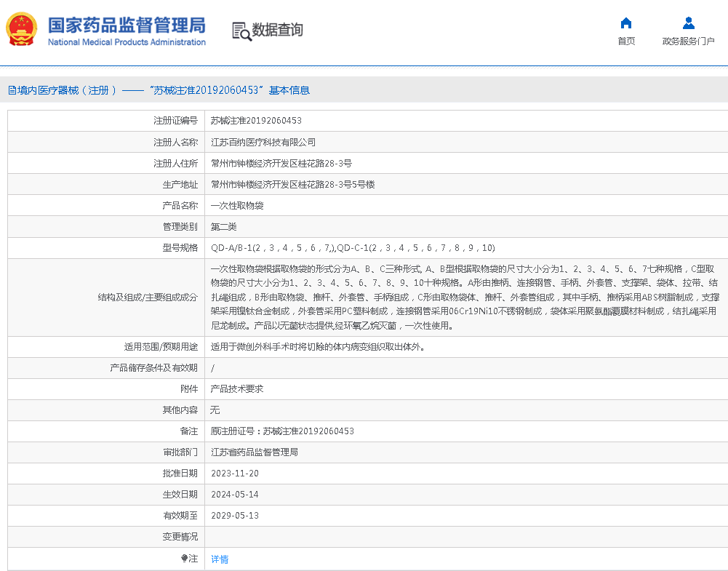Click the product name 一次性取物袋
This screenshot has width=728, height=571.
[240, 205]
